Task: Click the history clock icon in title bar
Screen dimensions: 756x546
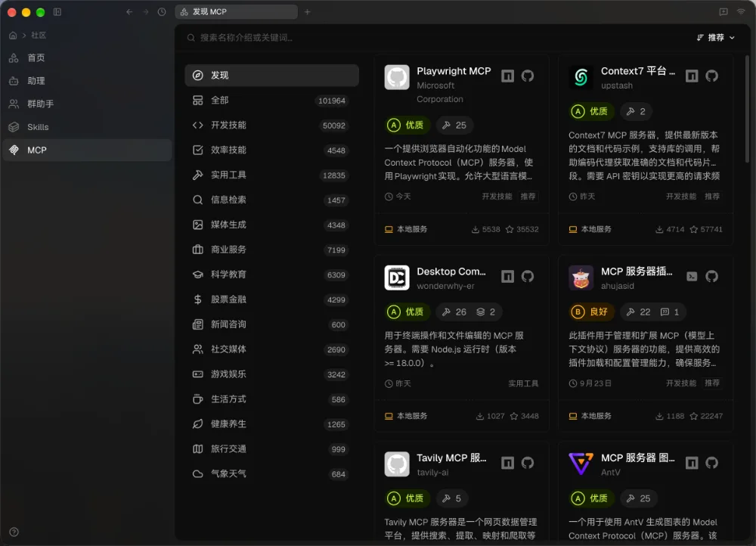Action: point(162,12)
